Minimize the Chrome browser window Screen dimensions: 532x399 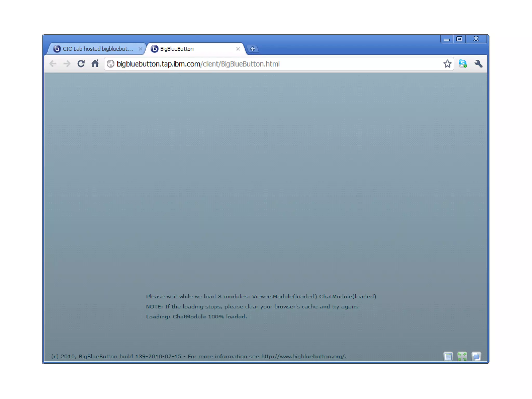(x=447, y=39)
